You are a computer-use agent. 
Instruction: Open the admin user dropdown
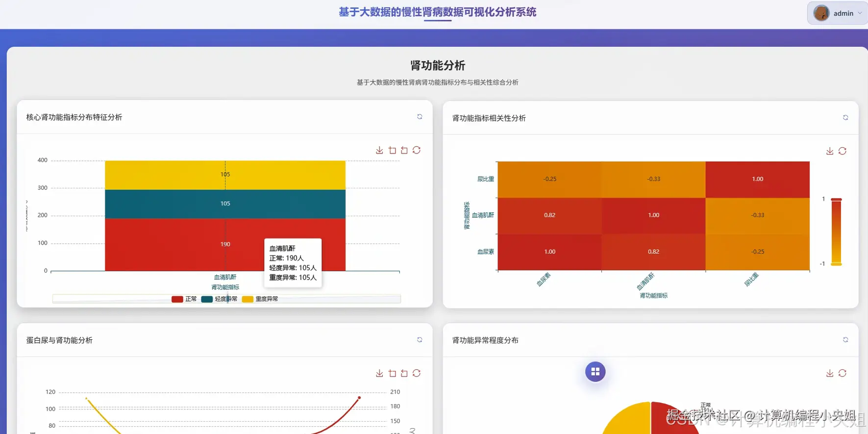click(x=838, y=13)
